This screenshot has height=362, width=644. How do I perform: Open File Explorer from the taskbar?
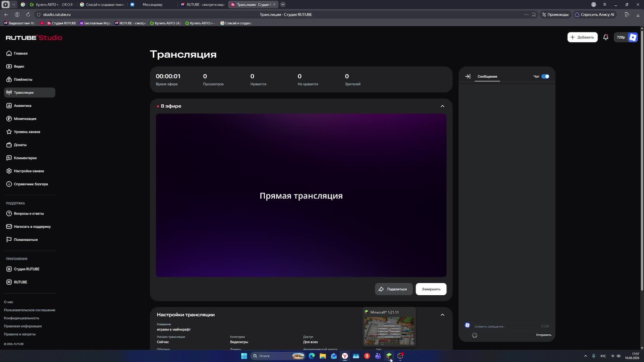(323, 356)
